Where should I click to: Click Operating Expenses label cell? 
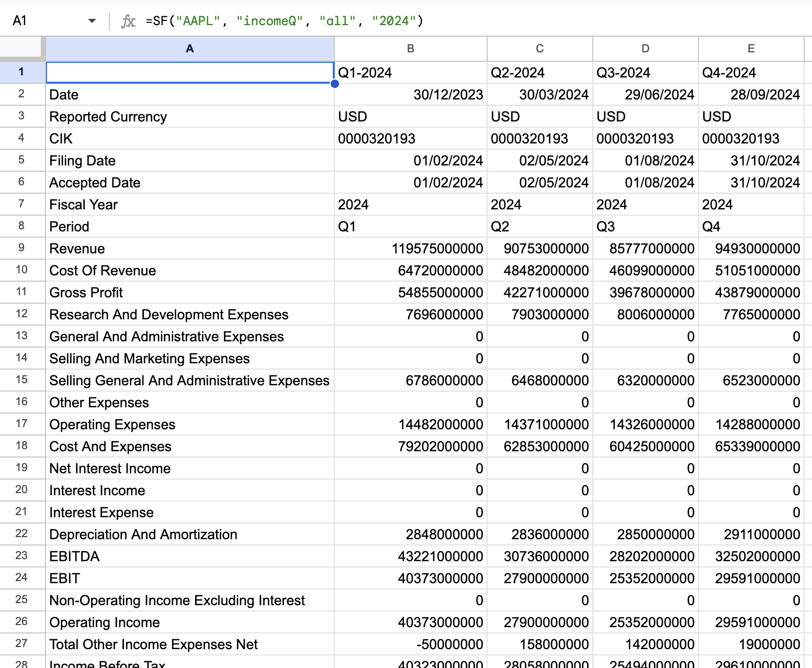190,425
